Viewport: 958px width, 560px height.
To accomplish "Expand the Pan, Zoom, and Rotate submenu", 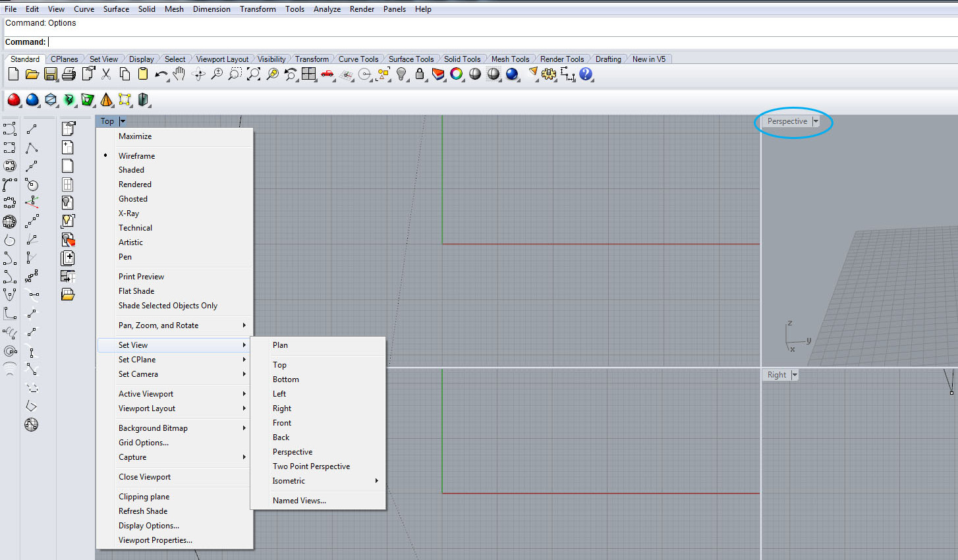I will 175,325.
